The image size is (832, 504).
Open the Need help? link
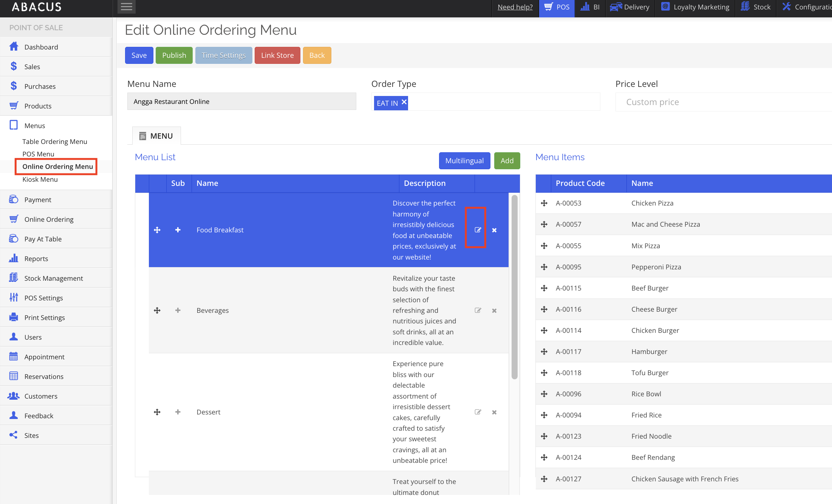[x=515, y=7]
